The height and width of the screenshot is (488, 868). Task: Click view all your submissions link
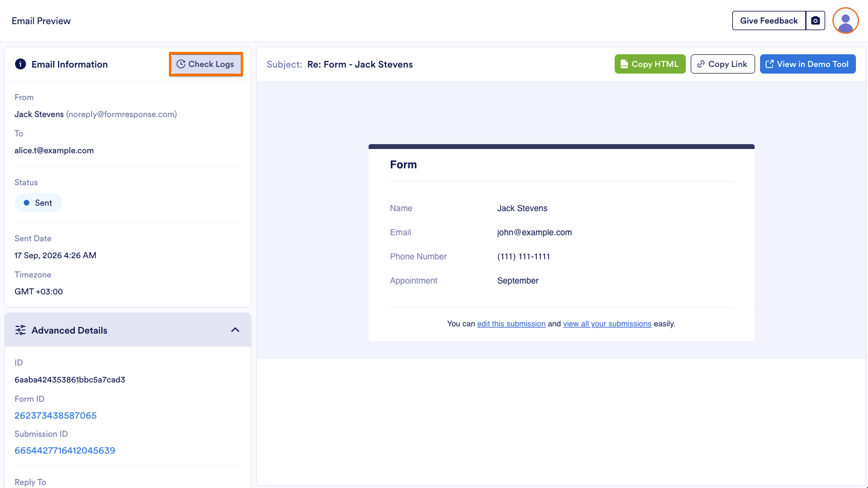607,324
